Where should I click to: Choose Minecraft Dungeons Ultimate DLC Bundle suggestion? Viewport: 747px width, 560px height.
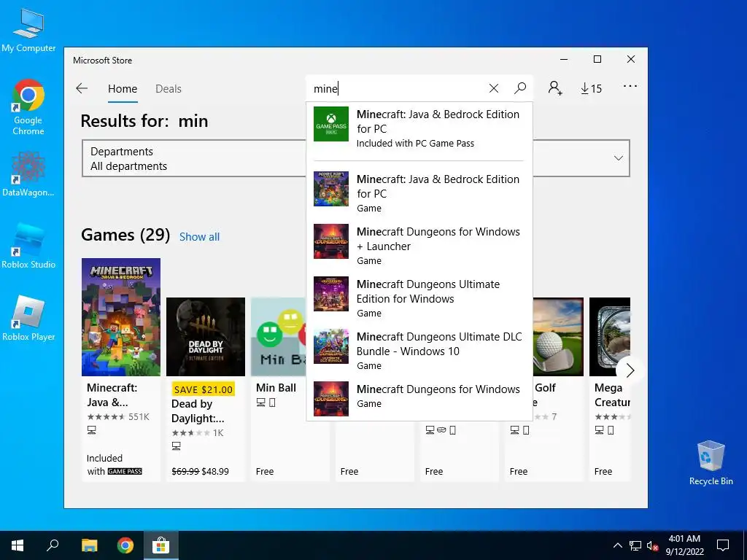419,350
